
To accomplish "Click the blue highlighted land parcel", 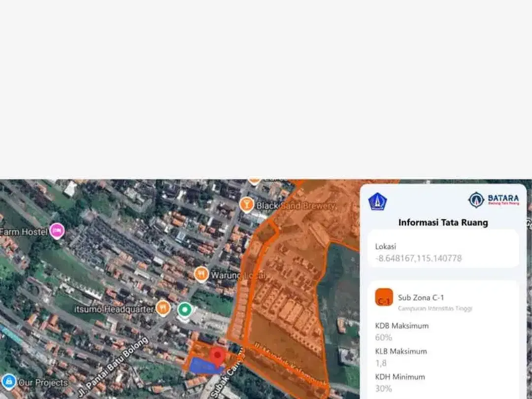I will 205,366.
